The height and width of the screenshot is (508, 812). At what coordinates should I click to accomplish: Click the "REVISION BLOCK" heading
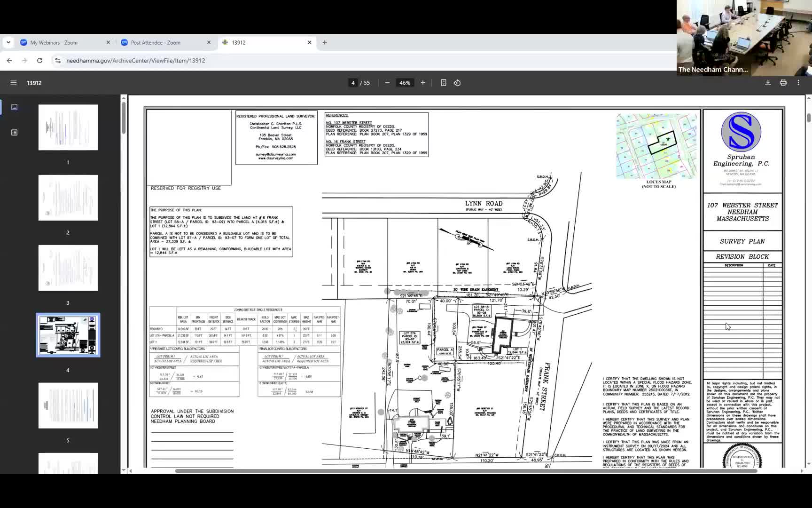point(742,257)
